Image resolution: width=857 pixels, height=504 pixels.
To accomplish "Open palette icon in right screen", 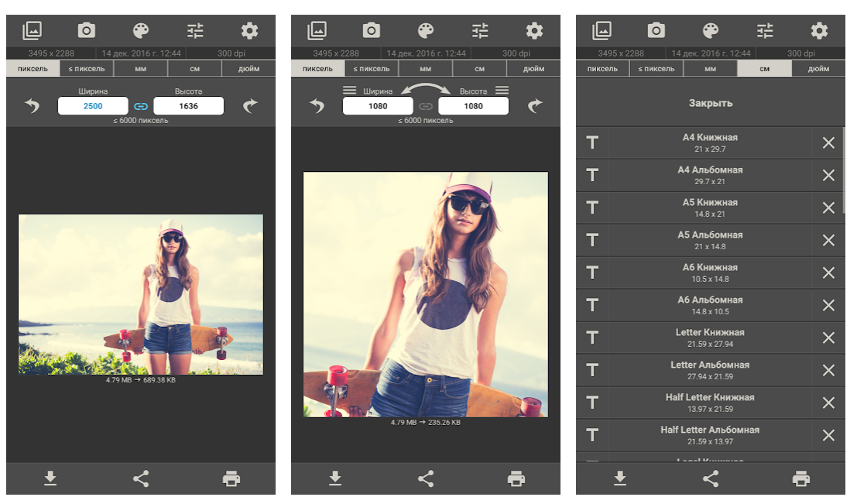I will (x=710, y=31).
